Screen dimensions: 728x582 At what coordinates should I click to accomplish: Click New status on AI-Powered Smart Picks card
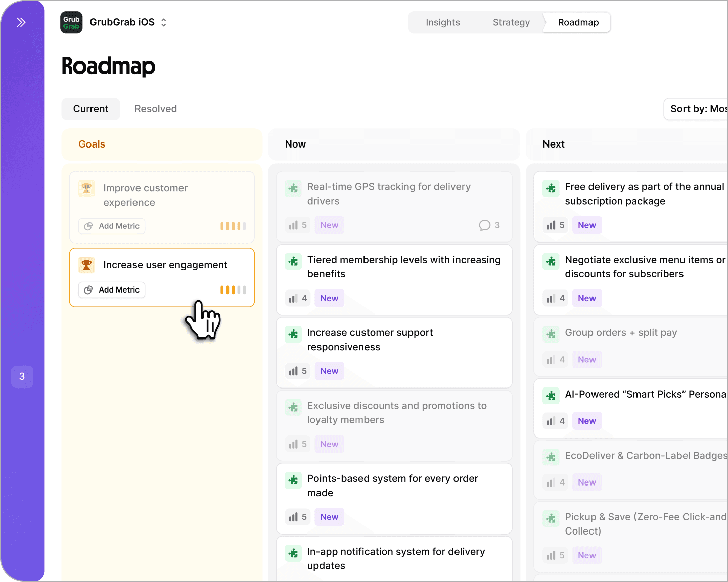[x=587, y=421]
